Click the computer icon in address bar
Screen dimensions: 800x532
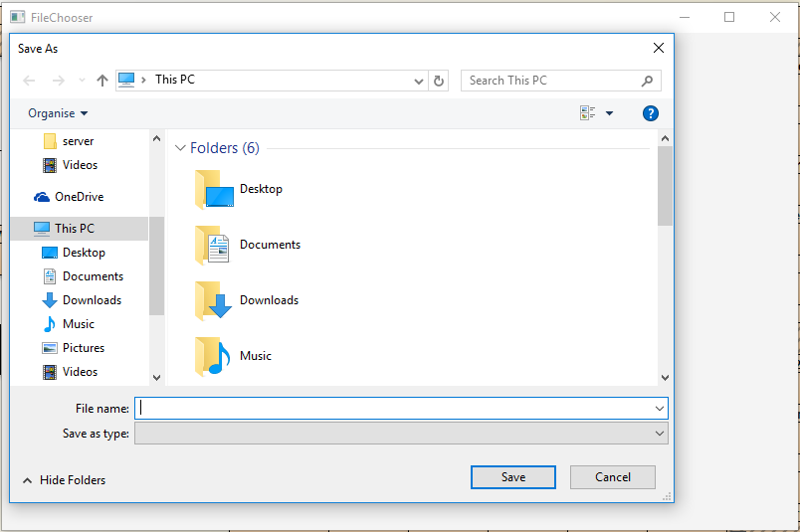tap(126, 81)
